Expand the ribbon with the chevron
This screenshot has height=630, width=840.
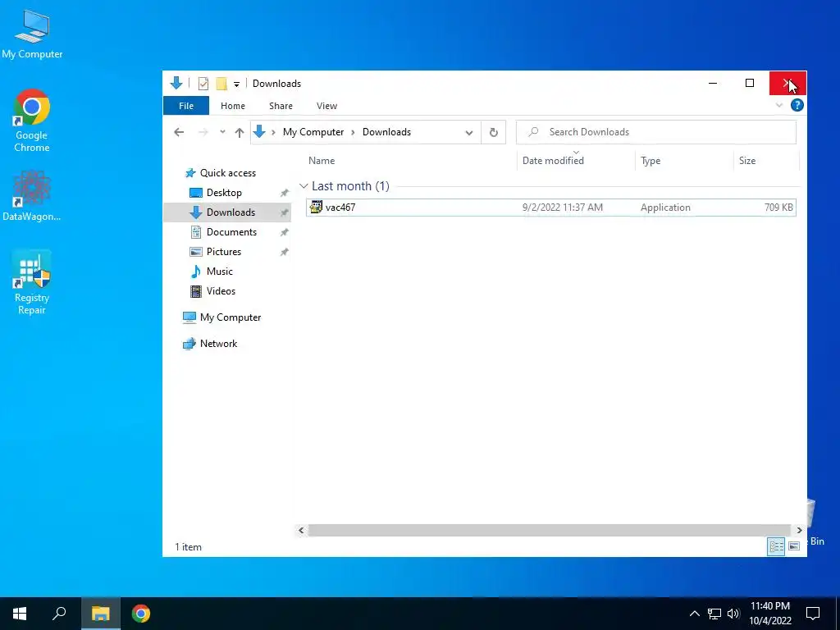pos(779,106)
